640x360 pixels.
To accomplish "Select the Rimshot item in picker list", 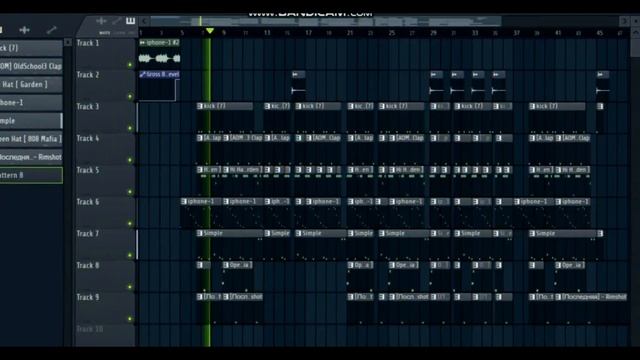I will click(x=31, y=157).
